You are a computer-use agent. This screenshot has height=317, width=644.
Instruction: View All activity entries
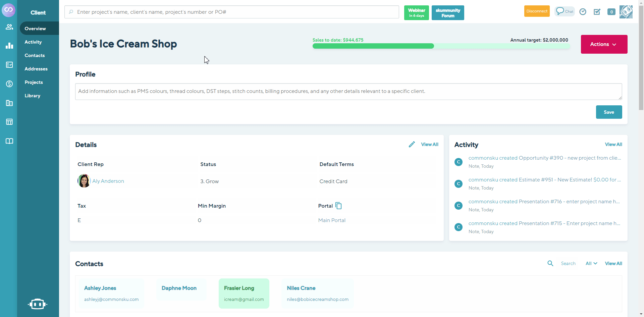(x=613, y=144)
